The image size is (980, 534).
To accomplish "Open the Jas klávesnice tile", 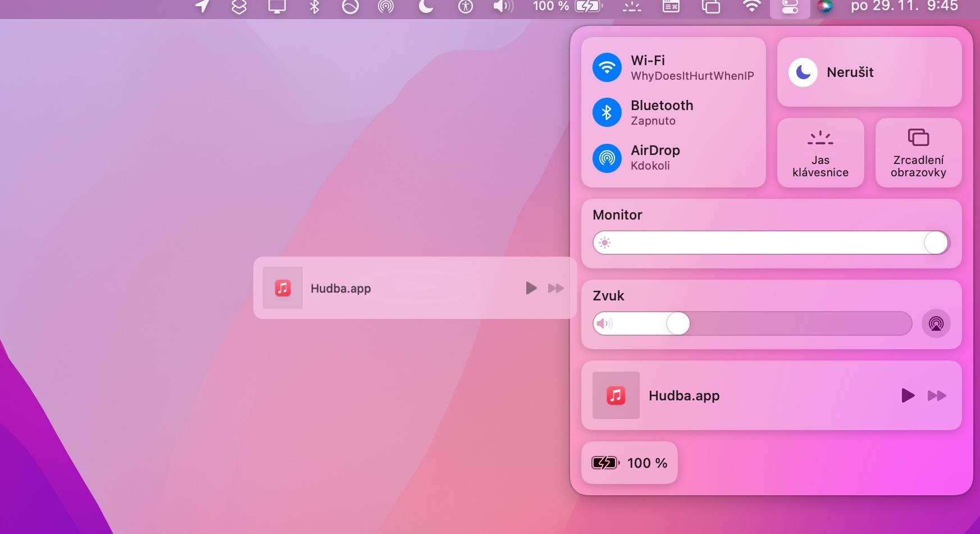I will [821, 153].
